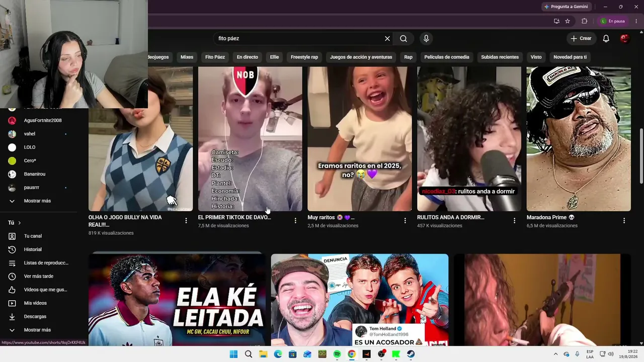Open the Chrome three-dot menu

click(x=635, y=21)
